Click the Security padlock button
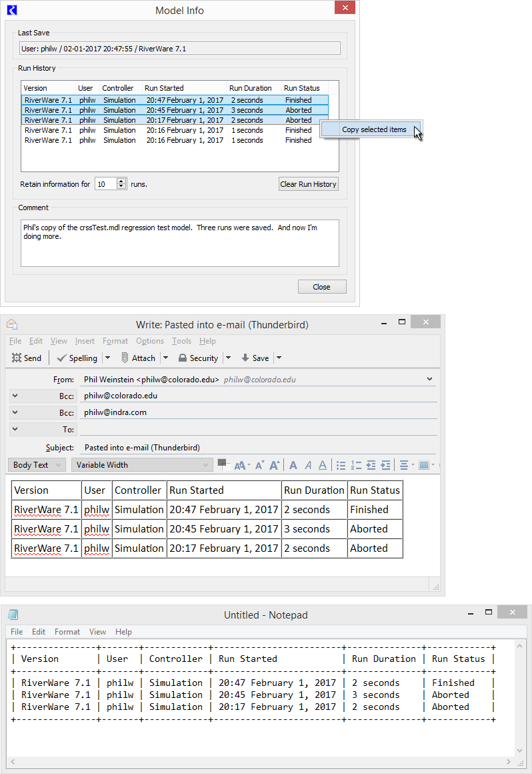The height and width of the screenshot is (774, 532). [x=198, y=358]
